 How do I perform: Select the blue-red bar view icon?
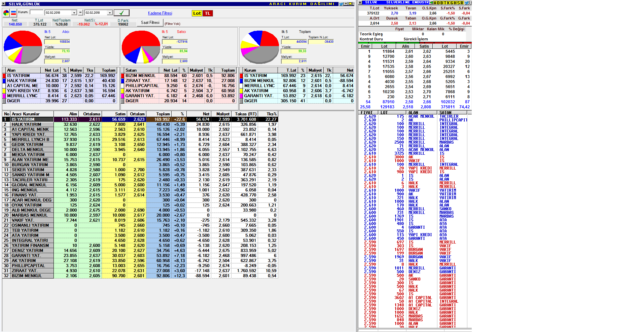[x=14, y=13]
